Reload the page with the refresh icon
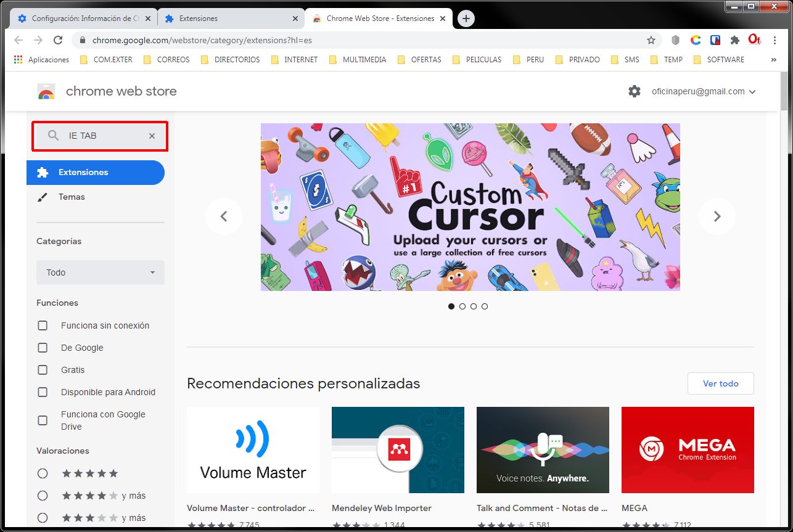This screenshot has width=793, height=532. [58, 40]
